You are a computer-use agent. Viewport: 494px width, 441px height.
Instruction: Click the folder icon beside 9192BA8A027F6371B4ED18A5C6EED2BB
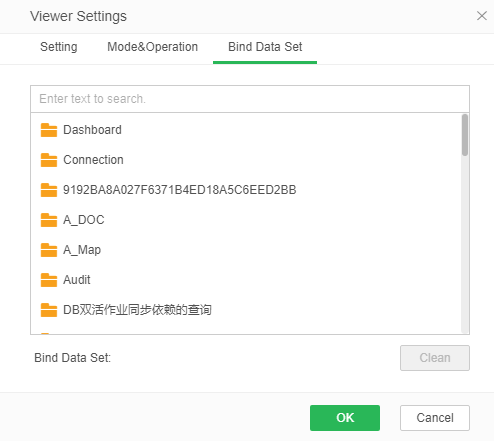click(x=49, y=190)
